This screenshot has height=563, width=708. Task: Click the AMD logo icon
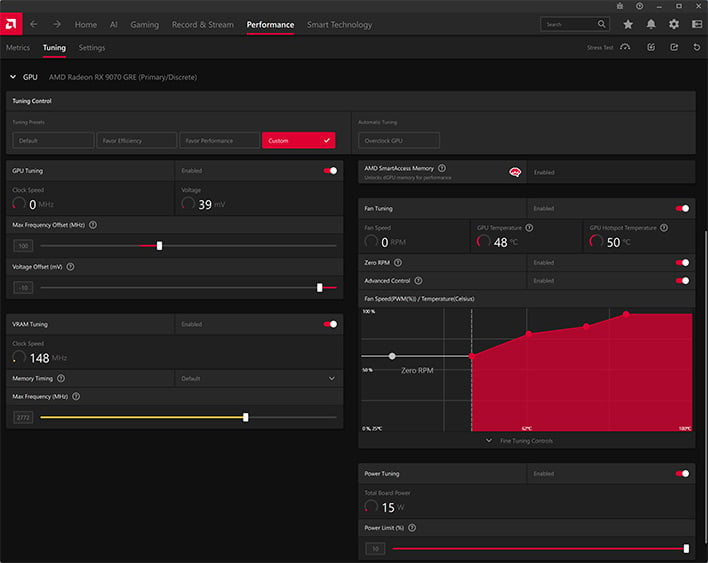tap(11, 24)
